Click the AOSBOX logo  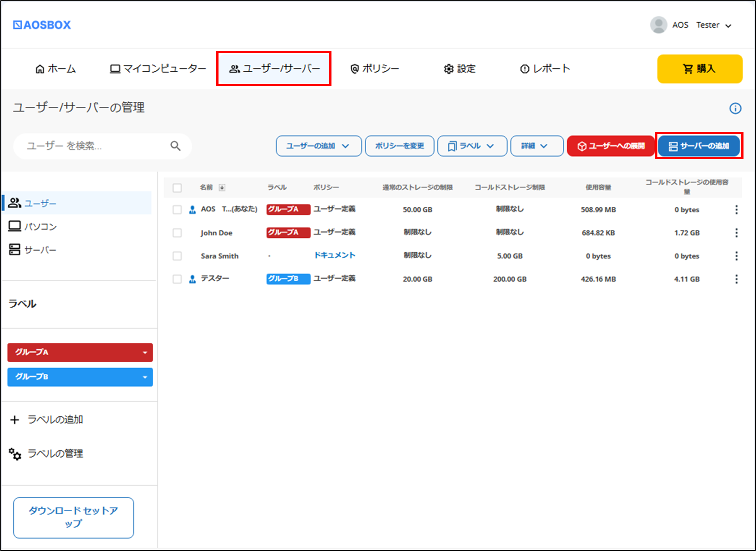coord(42,25)
